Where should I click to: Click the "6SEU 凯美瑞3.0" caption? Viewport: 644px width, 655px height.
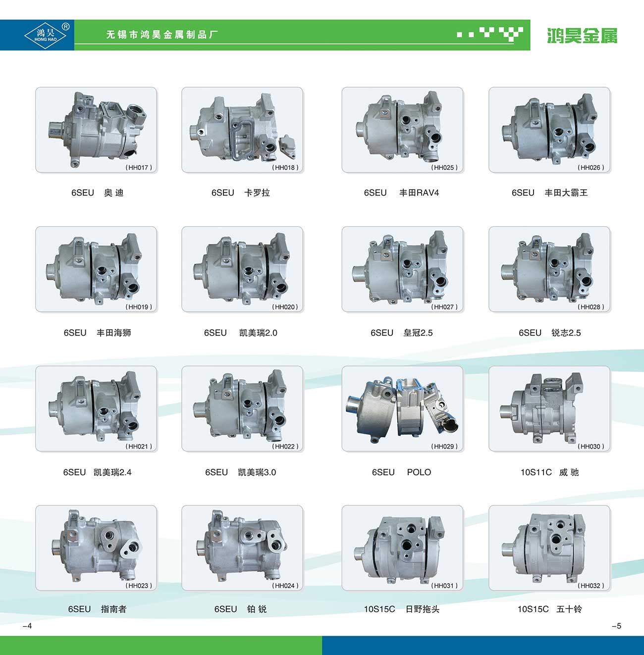tap(241, 472)
